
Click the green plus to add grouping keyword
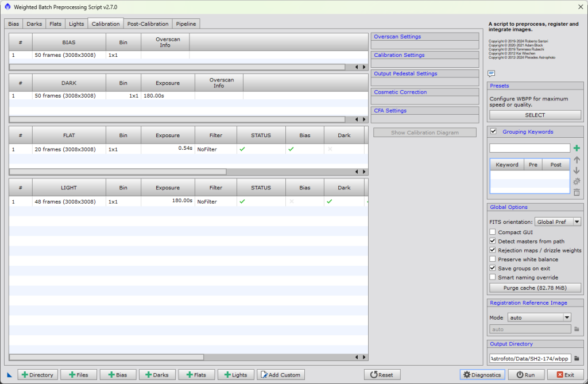577,148
